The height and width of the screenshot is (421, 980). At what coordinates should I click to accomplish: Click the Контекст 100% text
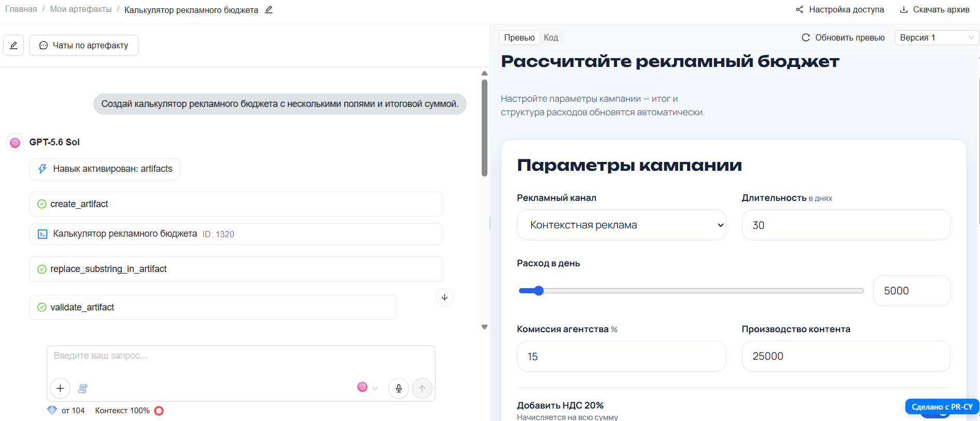click(122, 411)
